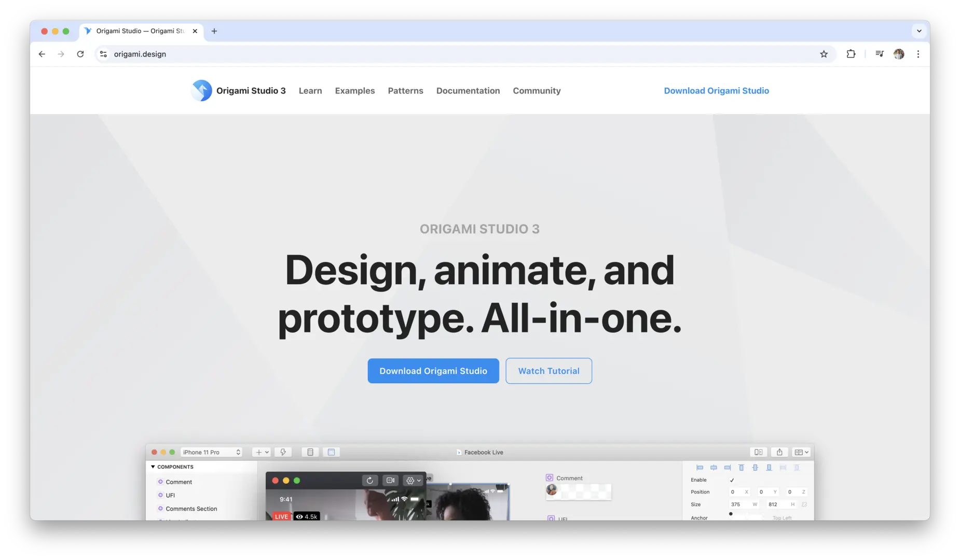Click align horizontal centers icon
The height and width of the screenshot is (560, 960).
pos(714,468)
